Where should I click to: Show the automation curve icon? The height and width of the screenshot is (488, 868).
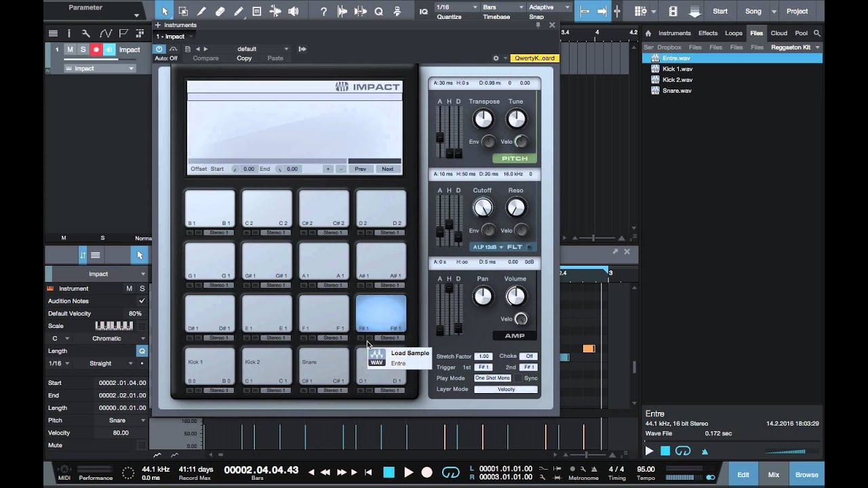105,33
